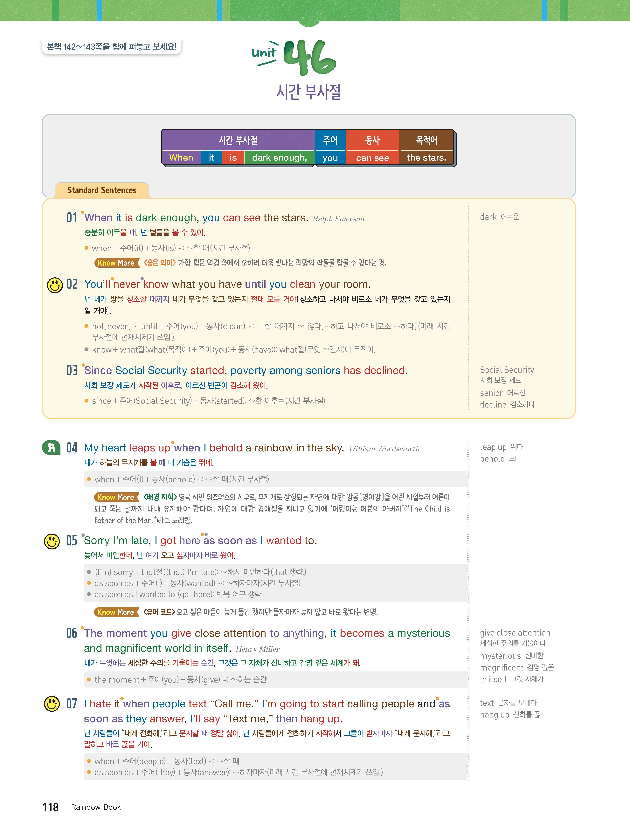Select the Standard Sentences tab
Viewport: 630px width, 840px height.
102,190
